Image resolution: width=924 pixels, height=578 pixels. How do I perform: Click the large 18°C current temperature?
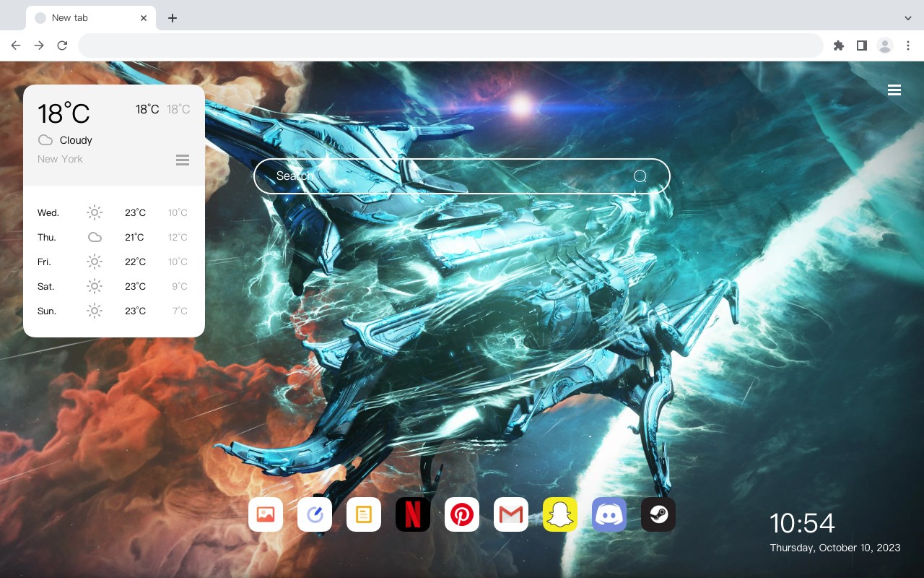(64, 113)
